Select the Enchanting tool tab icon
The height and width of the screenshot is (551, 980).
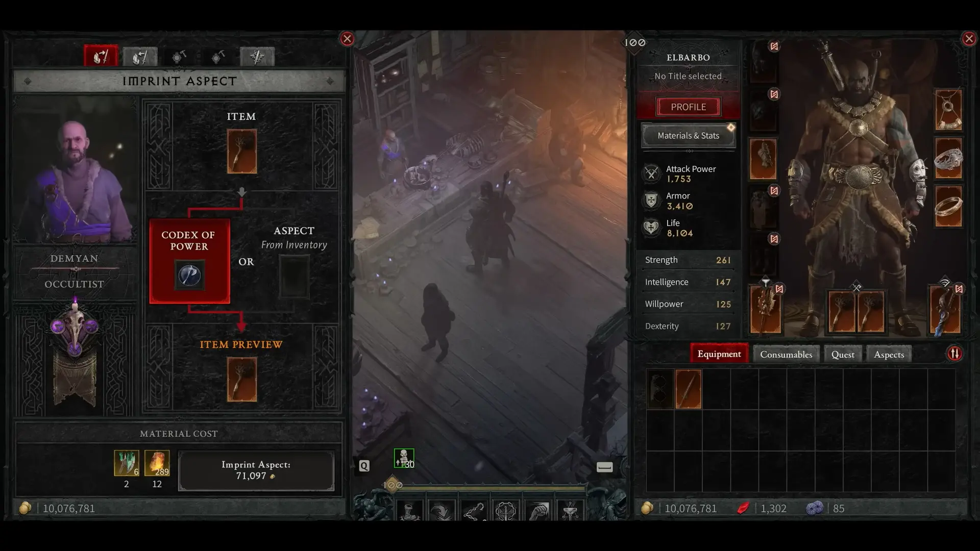coord(256,57)
